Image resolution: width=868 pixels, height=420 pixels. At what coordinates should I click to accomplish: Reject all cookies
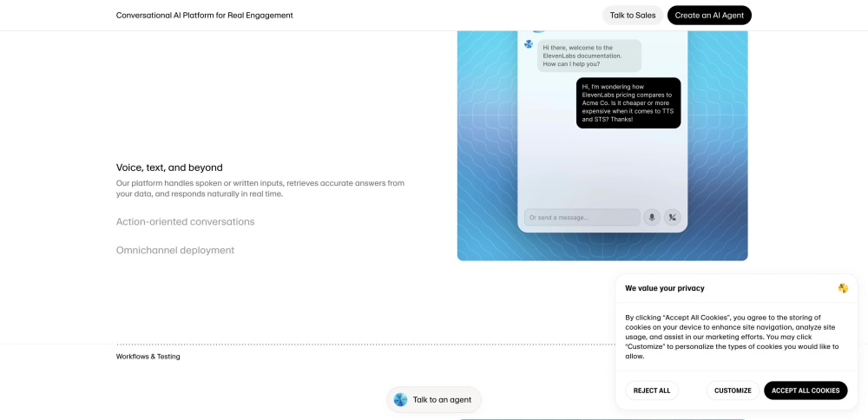point(652,390)
